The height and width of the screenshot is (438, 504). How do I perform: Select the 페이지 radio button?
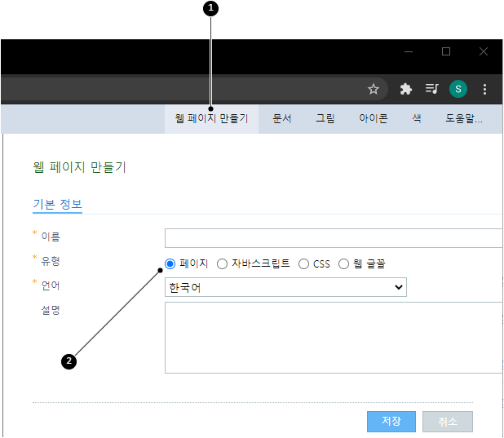coord(170,264)
